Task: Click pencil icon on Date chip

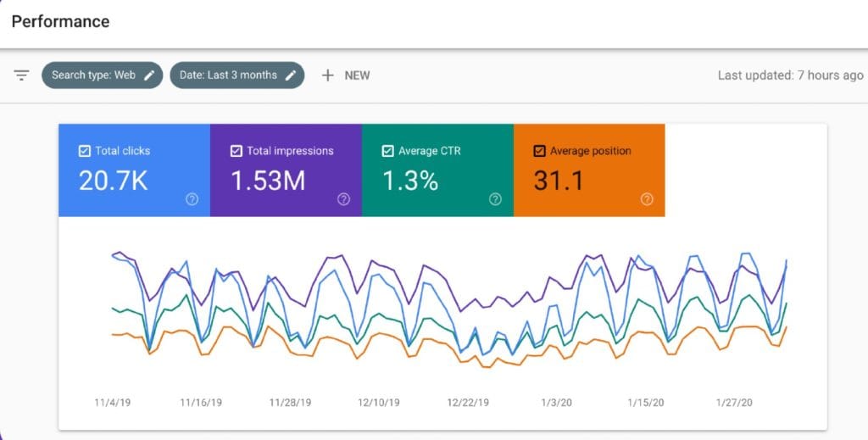Action: [x=291, y=75]
